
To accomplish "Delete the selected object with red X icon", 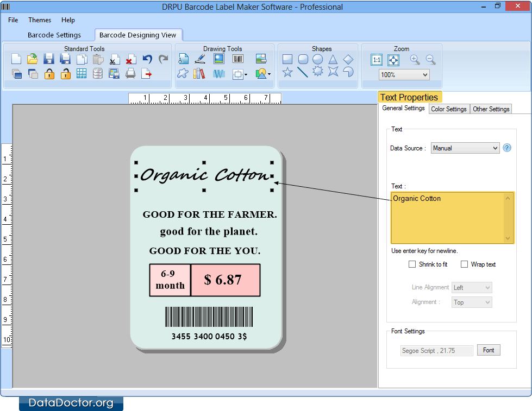I will [130, 59].
